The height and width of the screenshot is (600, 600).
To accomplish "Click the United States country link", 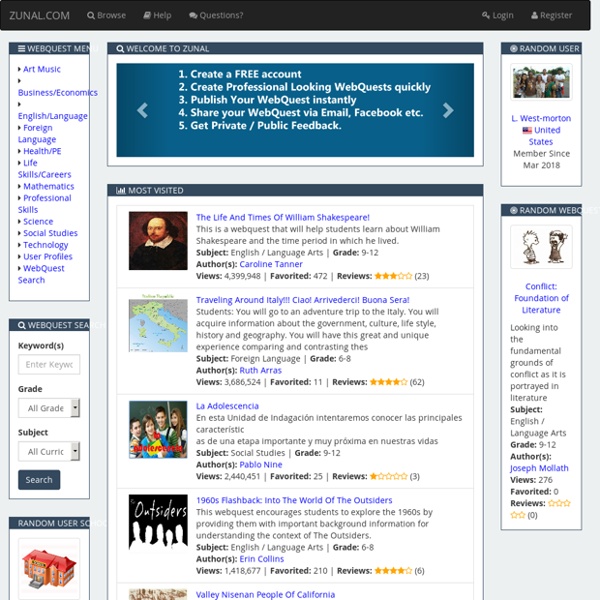I will (547, 136).
